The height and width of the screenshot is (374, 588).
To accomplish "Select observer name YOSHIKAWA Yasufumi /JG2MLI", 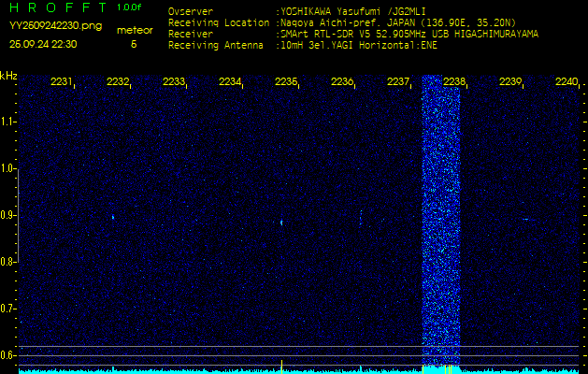I will [353, 11].
